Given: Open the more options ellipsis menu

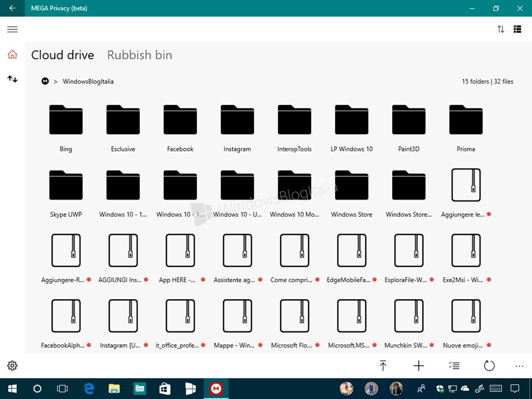Looking at the screenshot, I should (x=519, y=366).
